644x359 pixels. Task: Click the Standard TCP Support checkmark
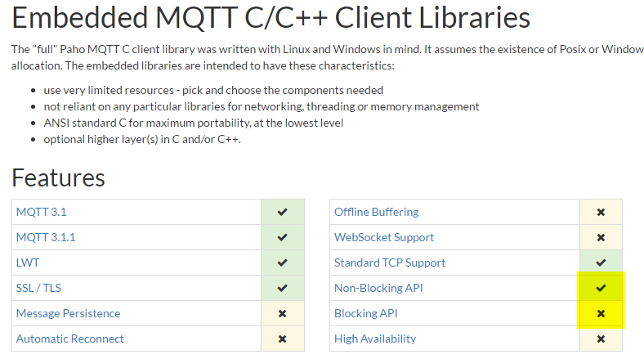[601, 263]
